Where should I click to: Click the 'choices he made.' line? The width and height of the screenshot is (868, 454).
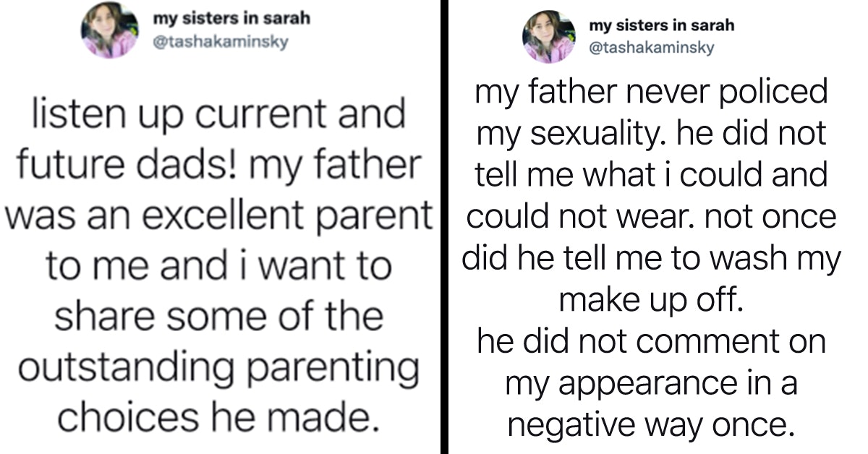[218, 418]
